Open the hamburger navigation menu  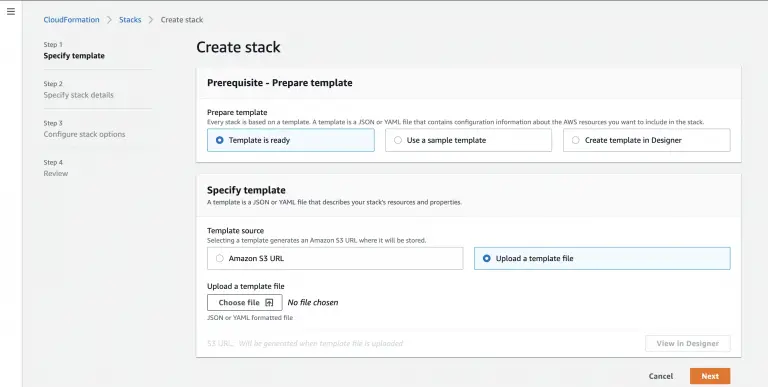point(11,11)
